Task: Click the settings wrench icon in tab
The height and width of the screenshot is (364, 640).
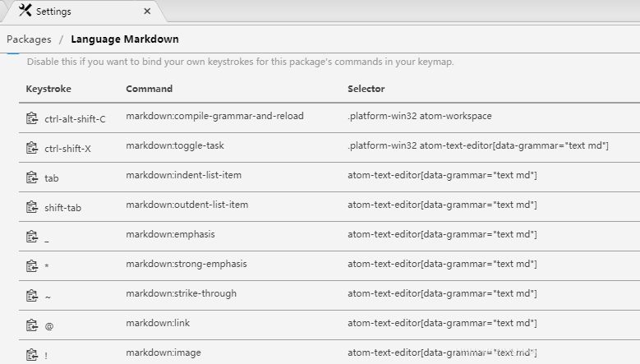Action: pyautogui.click(x=25, y=12)
